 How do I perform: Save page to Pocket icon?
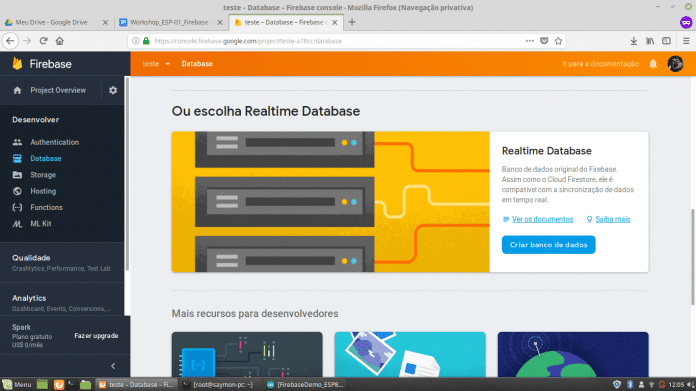click(544, 41)
